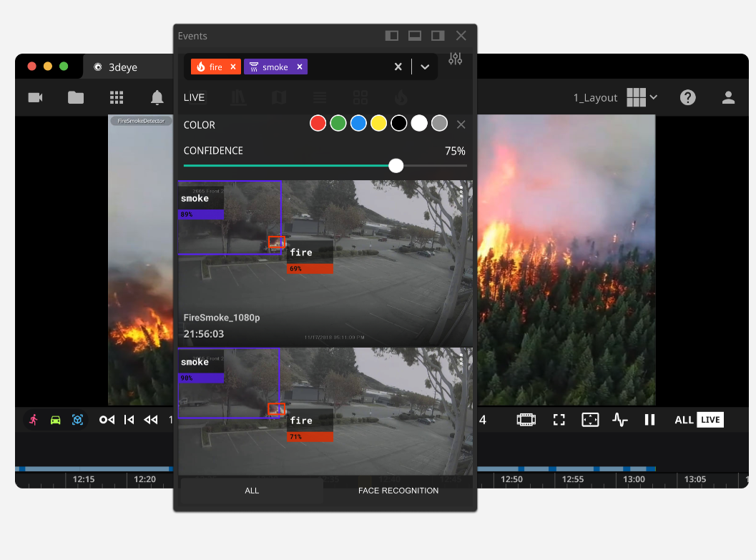
Task: Toggle the person motion detection filter
Action: pos(34,420)
